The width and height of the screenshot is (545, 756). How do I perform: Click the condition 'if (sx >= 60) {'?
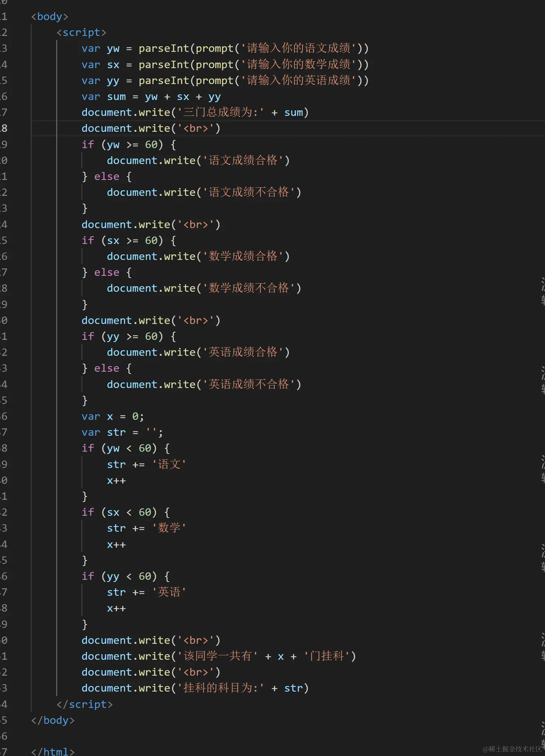coord(129,240)
